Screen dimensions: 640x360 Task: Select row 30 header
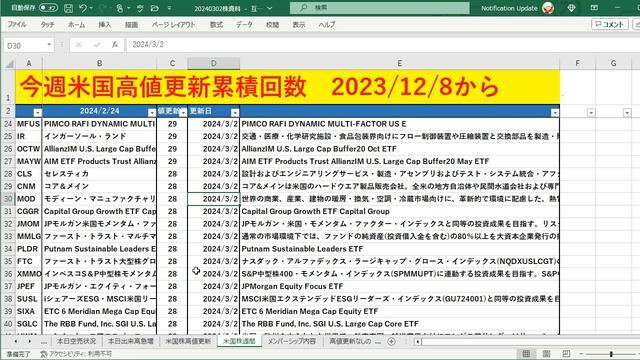[8, 199]
